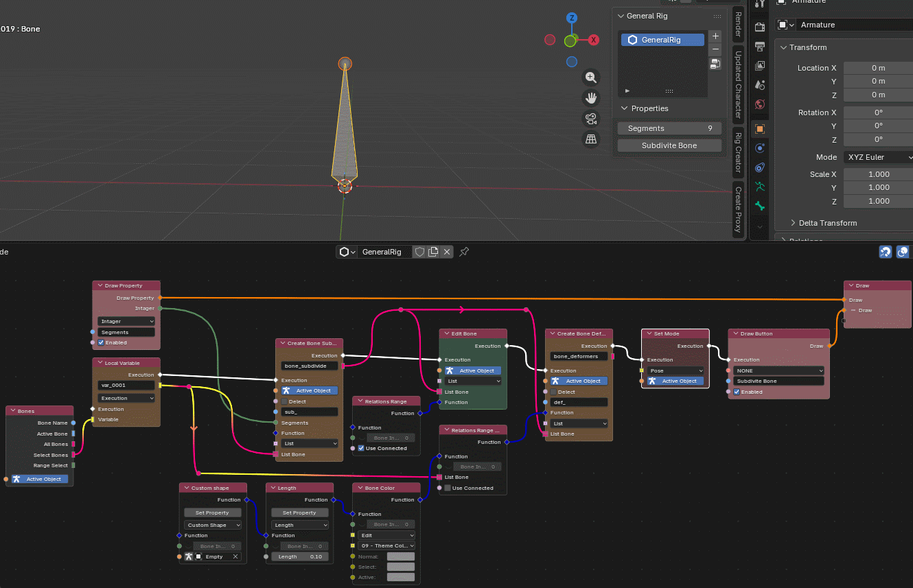The image size is (913, 588).
Task: Click the Segments value slider in sidebar
Action: coord(669,128)
